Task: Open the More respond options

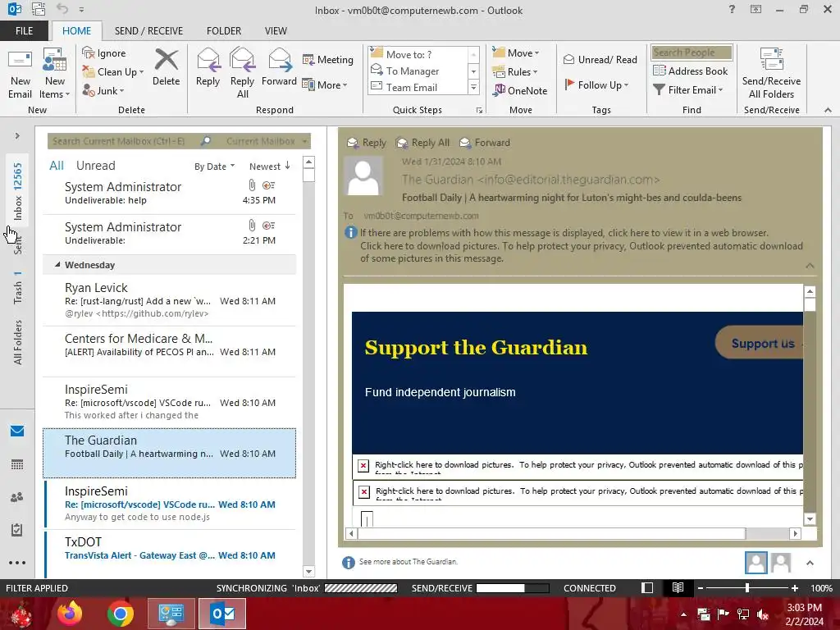Action: [x=325, y=84]
